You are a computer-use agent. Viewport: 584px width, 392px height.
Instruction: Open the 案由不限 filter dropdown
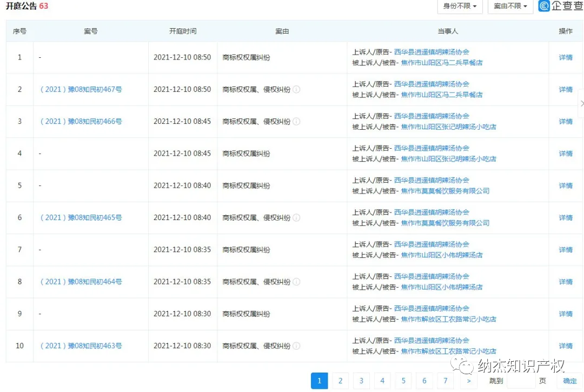[510, 6]
